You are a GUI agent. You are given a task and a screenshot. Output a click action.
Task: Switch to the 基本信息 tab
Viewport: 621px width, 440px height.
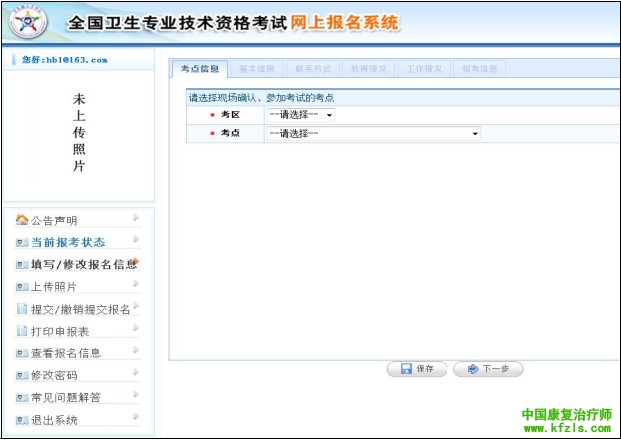(256, 69)
